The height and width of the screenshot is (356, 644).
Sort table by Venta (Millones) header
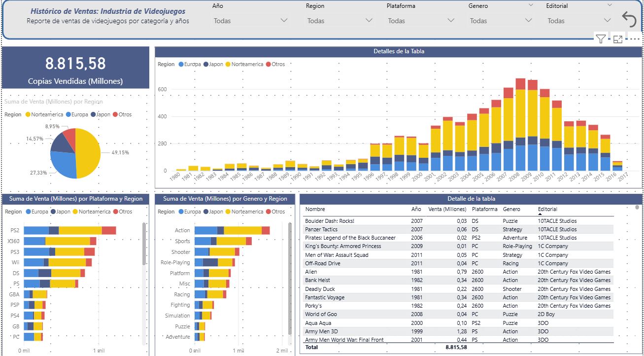click(447, 209)
